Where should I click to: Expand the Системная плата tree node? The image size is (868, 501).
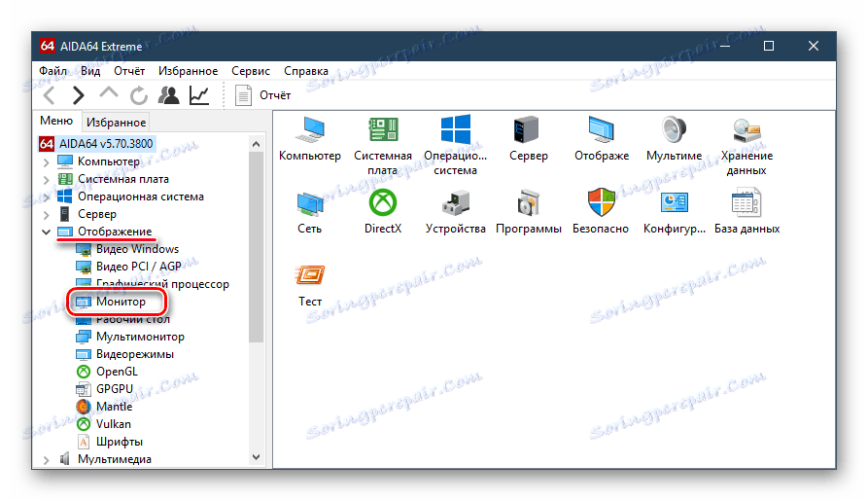pyautogui.click(x=46, y=180)
